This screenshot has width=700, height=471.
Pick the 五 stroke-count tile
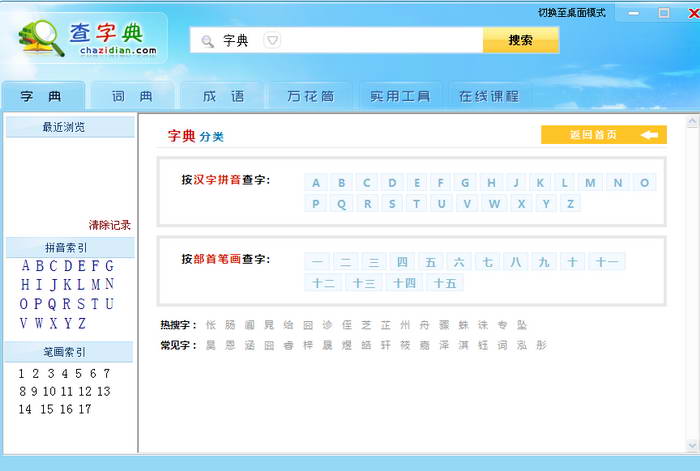point(431,262)
